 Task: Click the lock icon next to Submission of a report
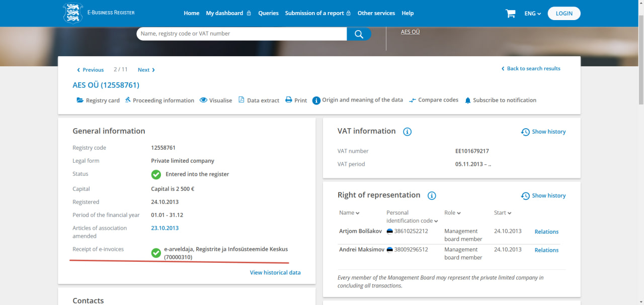[349, 13]
